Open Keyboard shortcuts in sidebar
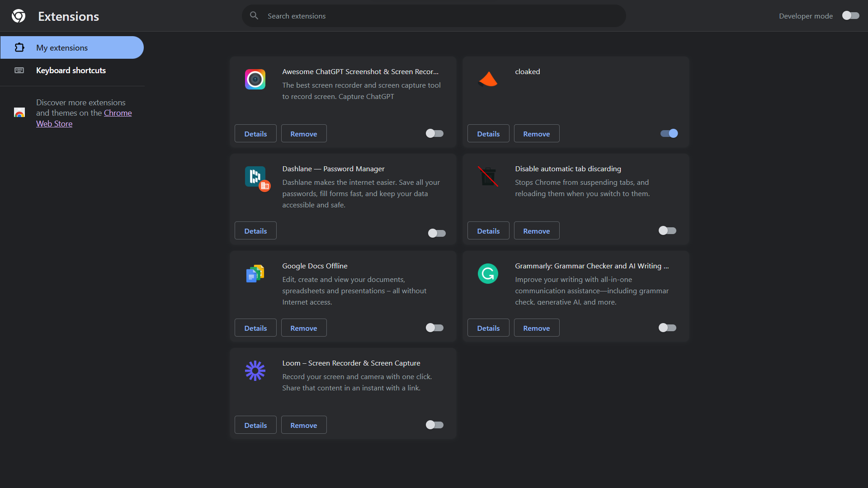Screen dimensions: 868x488 (x=72, y=70)
